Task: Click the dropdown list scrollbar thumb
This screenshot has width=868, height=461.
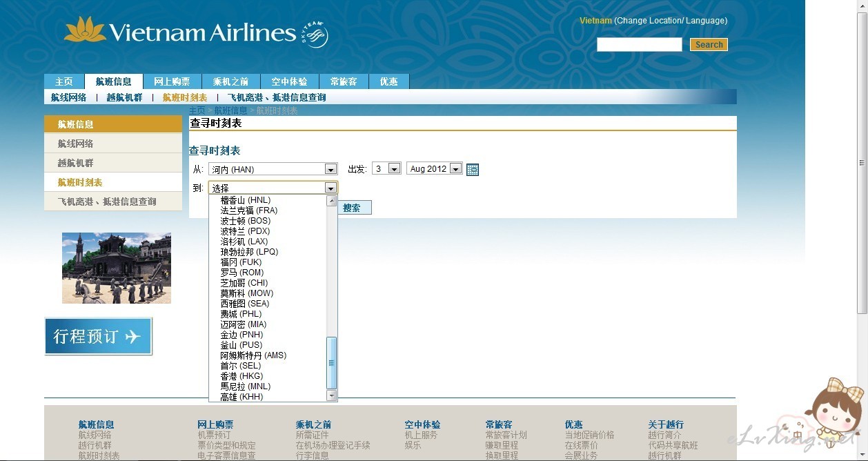Action: coord(331,363)
